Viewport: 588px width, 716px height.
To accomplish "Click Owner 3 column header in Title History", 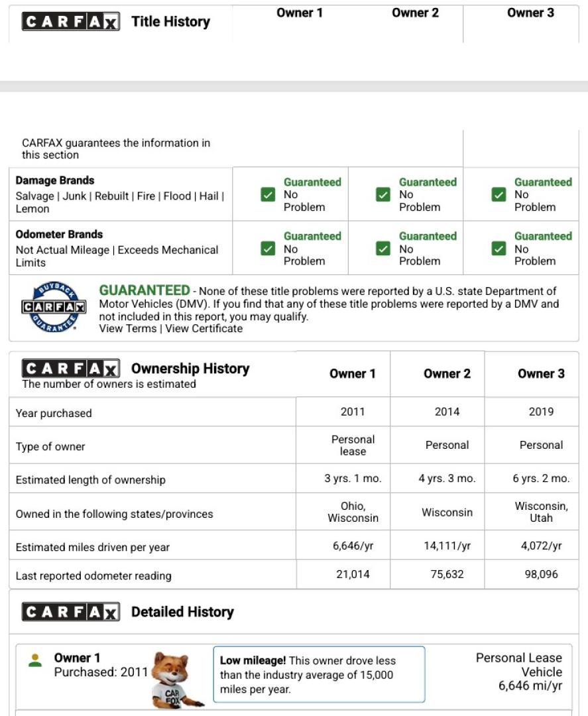I will 530,13.
